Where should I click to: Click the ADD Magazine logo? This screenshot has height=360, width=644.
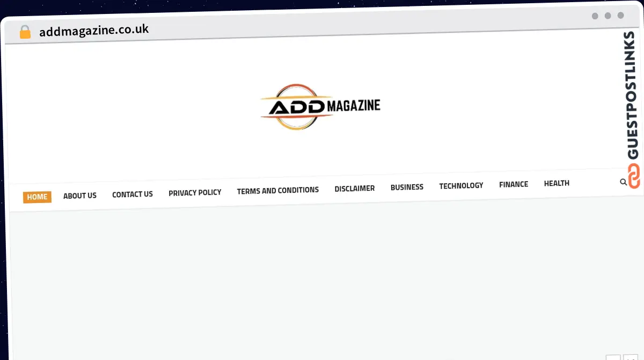coord(320,106)
